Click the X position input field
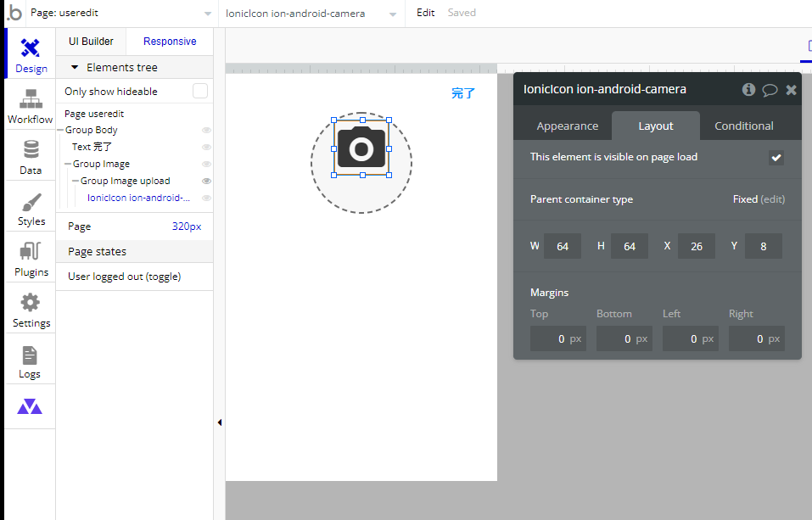The image size is (812, 520). pos(696,247)
